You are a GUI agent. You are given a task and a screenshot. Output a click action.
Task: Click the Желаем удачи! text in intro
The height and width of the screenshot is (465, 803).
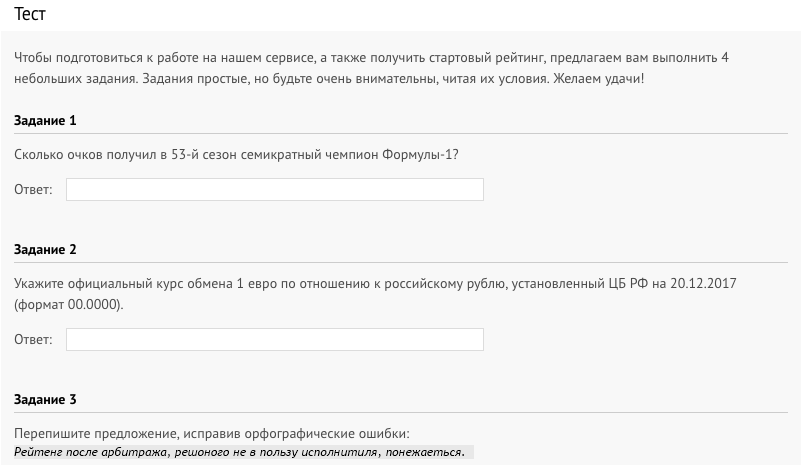tap(598, 79)
